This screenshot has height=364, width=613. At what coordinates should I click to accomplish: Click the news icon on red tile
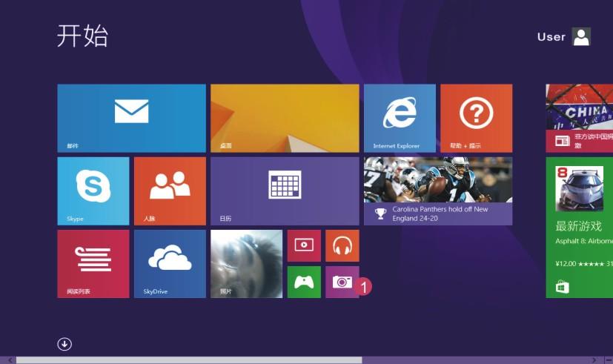pos(562,141)
